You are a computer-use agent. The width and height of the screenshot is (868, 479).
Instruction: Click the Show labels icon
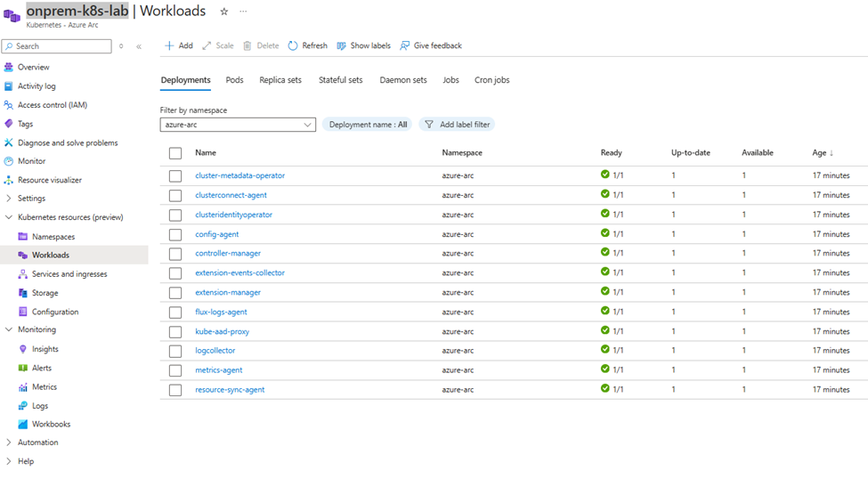coord(342,45)
